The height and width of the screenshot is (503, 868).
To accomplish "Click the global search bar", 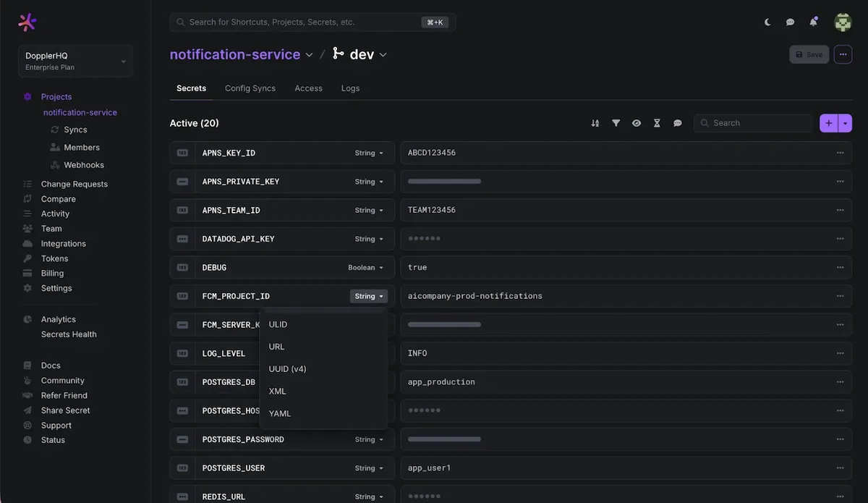I will pyautogui.click(x=312, y=22).
